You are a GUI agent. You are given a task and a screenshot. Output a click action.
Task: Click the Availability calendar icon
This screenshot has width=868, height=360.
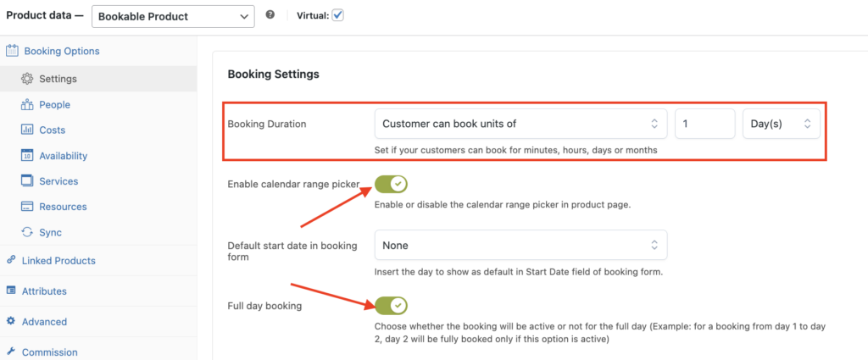pos(27,155)
